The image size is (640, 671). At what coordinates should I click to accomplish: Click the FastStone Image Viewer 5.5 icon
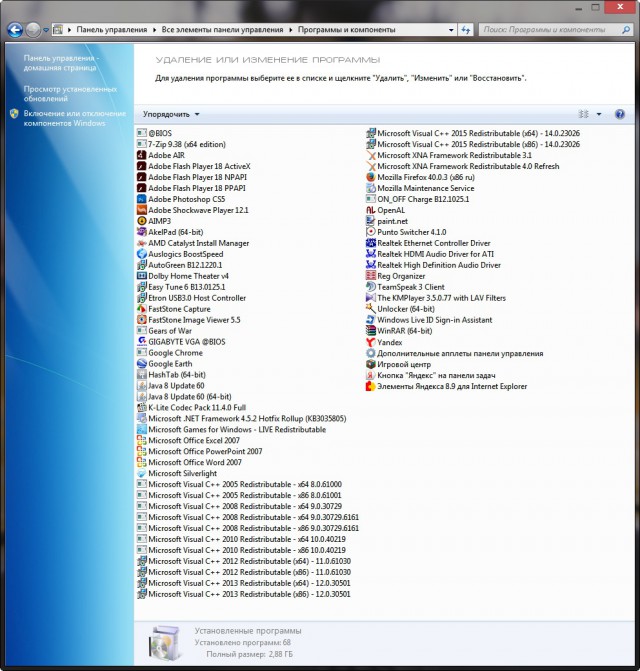coord(142,320)
